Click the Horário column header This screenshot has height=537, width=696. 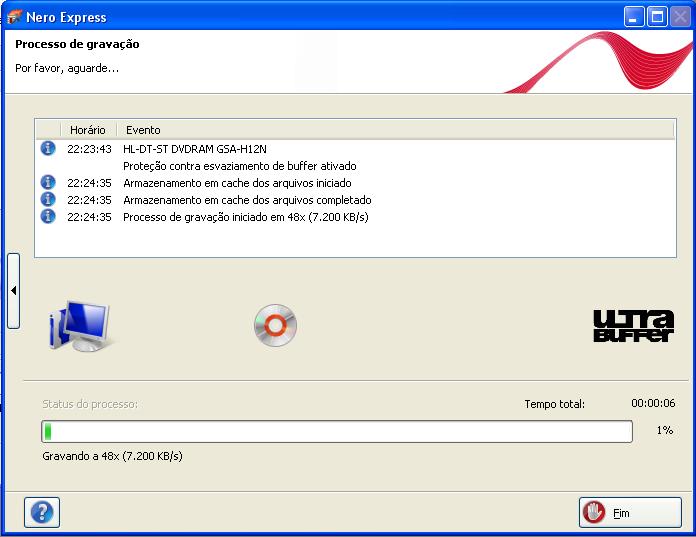[x=88, y=130]
